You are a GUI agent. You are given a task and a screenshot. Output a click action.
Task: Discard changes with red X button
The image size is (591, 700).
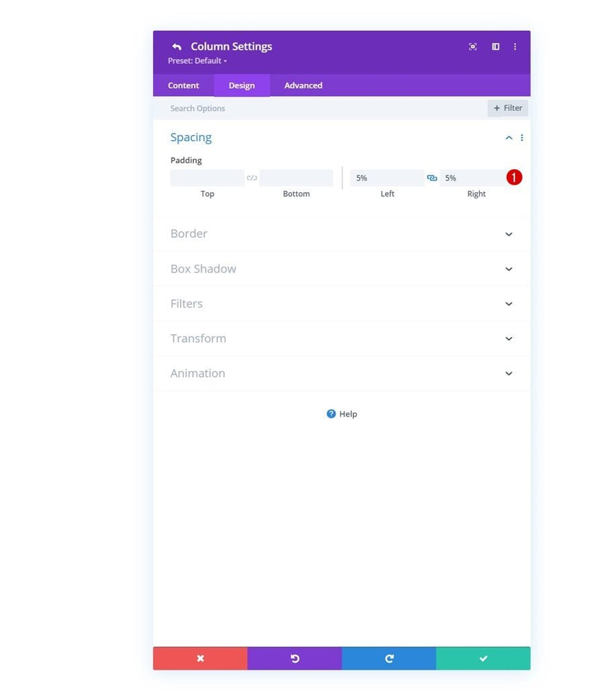point(200,658)
